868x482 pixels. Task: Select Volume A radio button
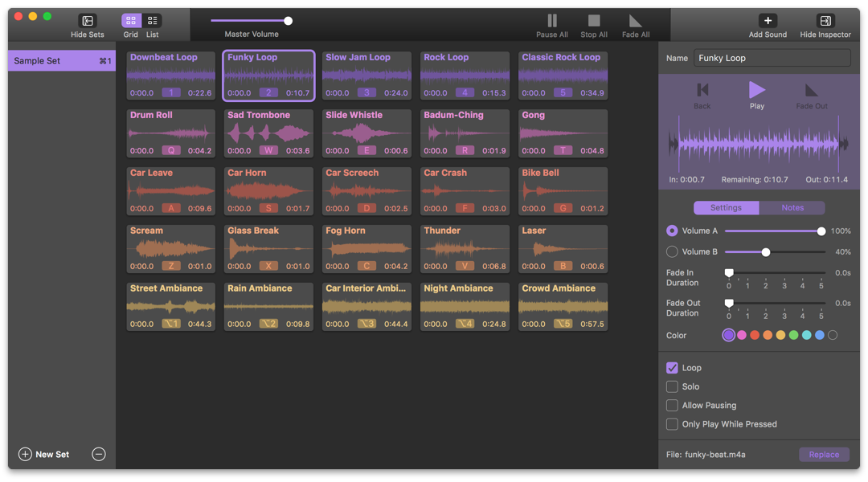(672, 231)
